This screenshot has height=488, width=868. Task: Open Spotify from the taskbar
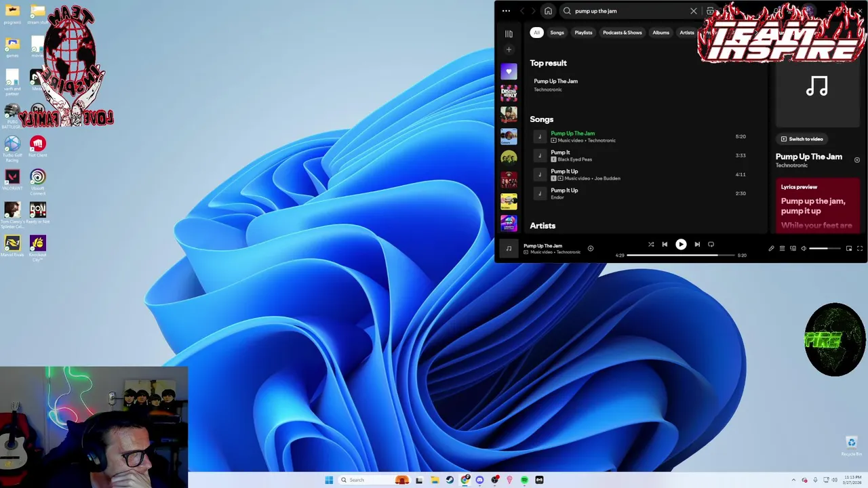(x=524, y=480)
